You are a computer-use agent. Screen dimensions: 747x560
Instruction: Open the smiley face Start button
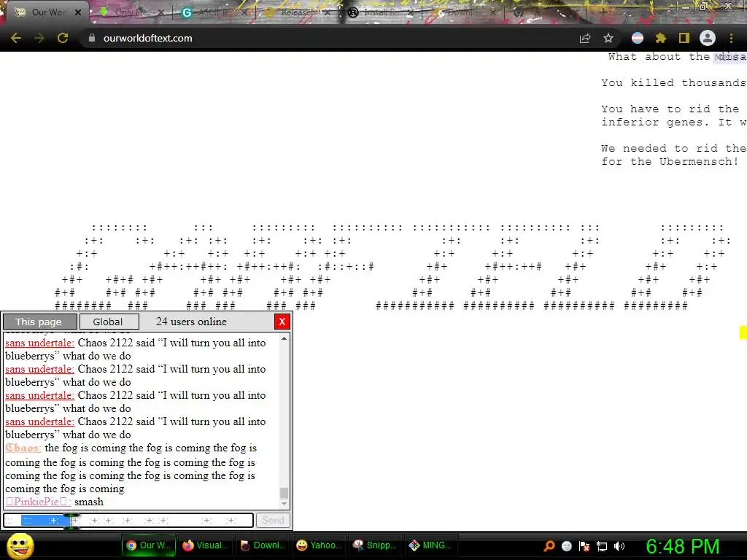(x=20, y=545)
